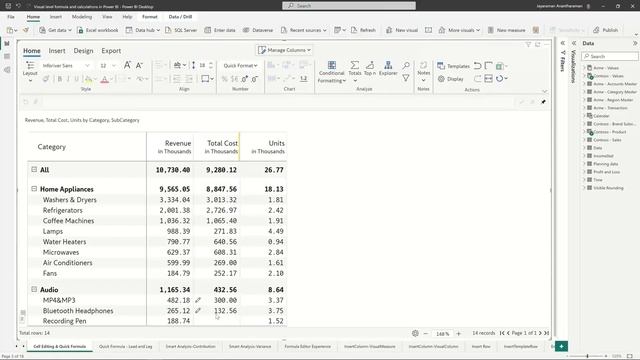Screen dimensions: 640x360
Task: Switch to the Export ribbon tab
Action: [x=111, y=51]
